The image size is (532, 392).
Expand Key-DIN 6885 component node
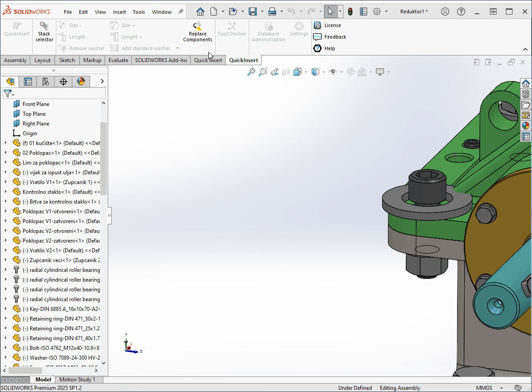(x=5, y=309)
